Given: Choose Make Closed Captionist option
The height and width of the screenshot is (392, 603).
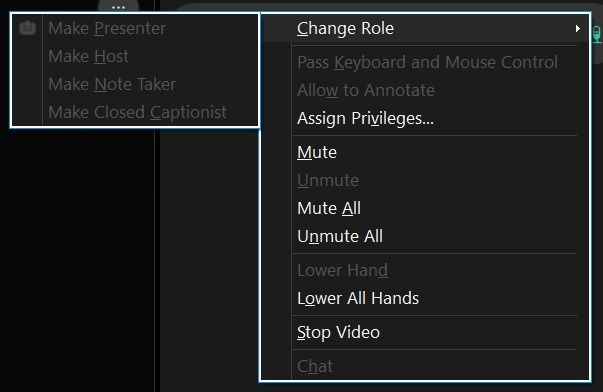Looking at the screenshot, I should pyautogui.click(x=135, y=112).
